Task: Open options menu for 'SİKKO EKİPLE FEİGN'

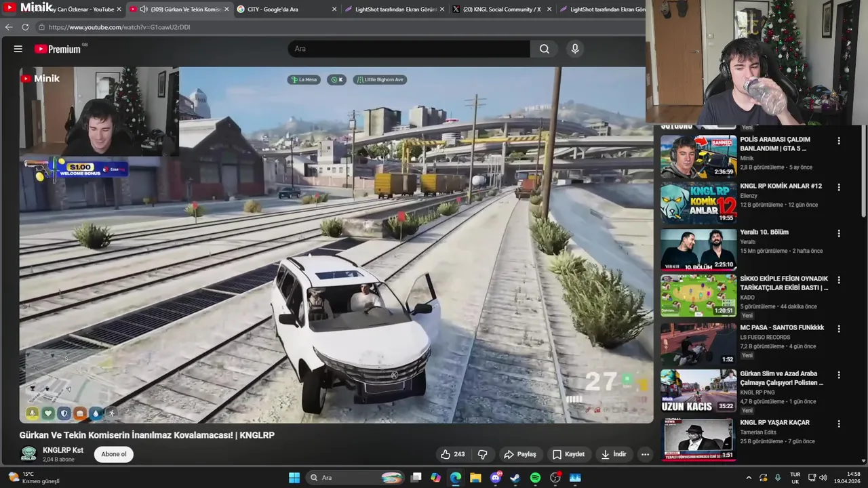Action: coord(839,280)
